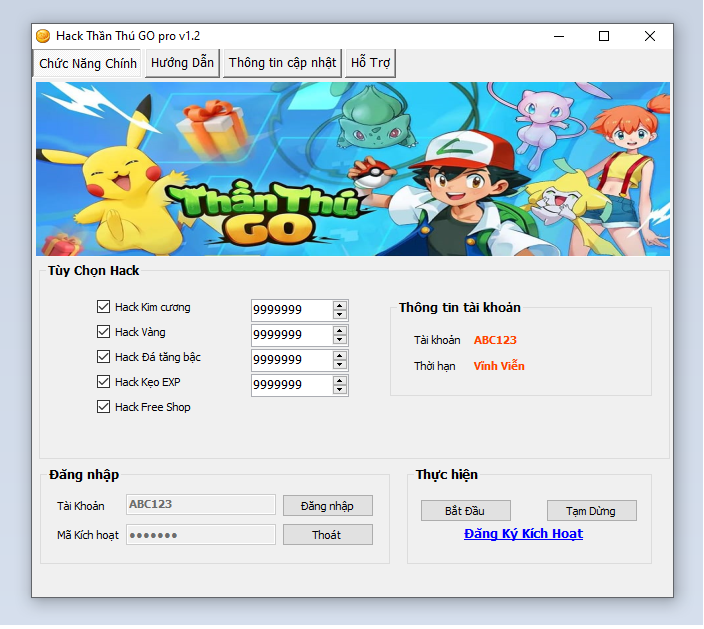Maximize the application window
The height and width of the screenshot is (629, 704).
(x=604, y=36)
